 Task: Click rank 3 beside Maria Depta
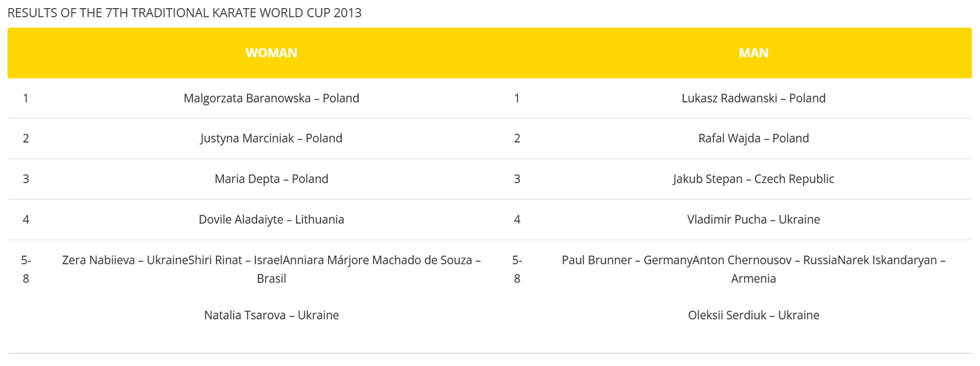click(x=26, y=179)
